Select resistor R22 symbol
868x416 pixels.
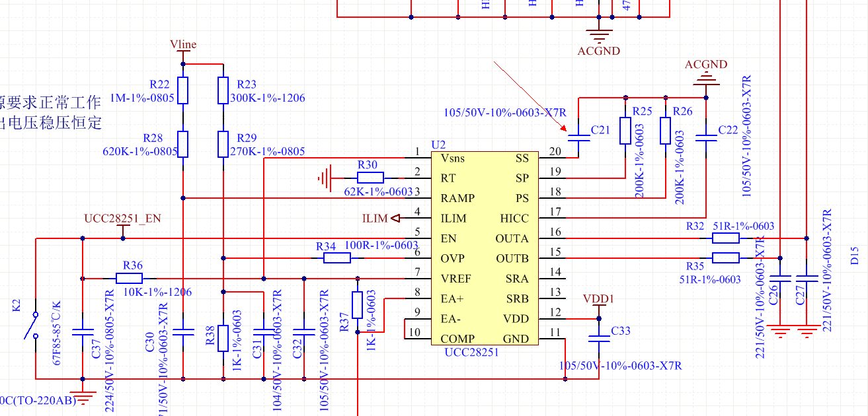pyautogui.click(x=183, y=90)
